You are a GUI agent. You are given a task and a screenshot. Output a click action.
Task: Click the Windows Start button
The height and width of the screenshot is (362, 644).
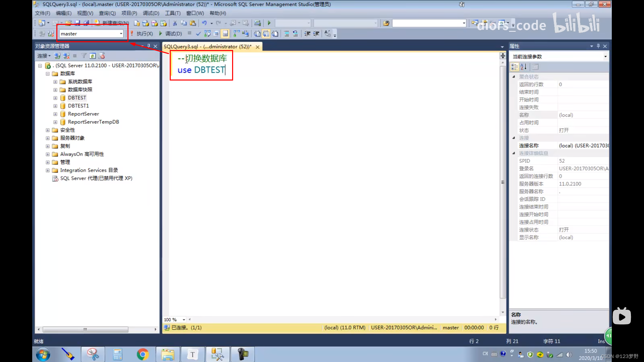43,354
